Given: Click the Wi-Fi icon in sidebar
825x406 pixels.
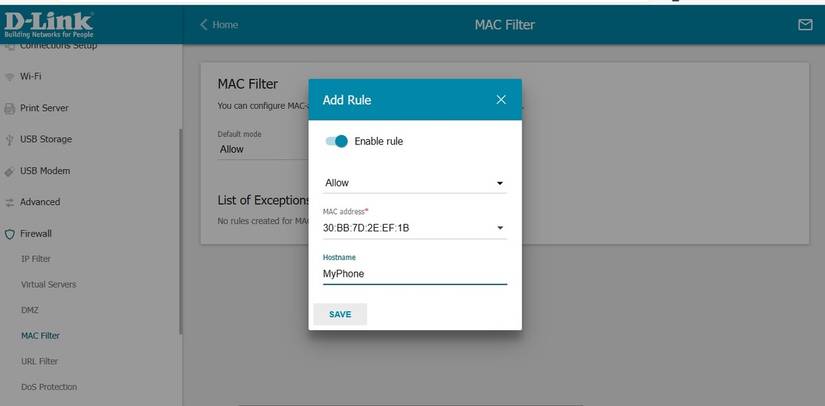Looking at the screenshot, I should pos(10,77).
